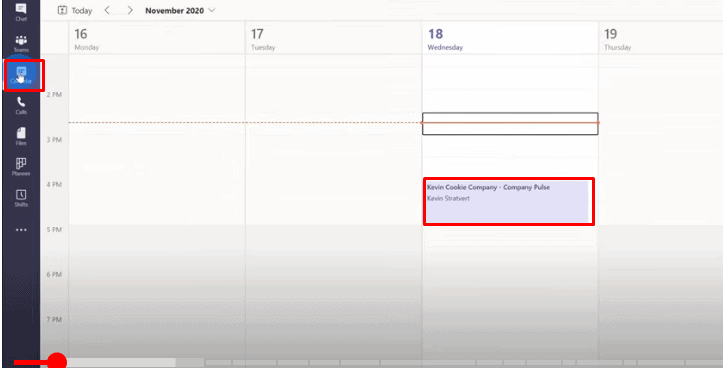The image size is (723, 368).
Task: Click the 7 PM time label
Action: click(54, 320)
